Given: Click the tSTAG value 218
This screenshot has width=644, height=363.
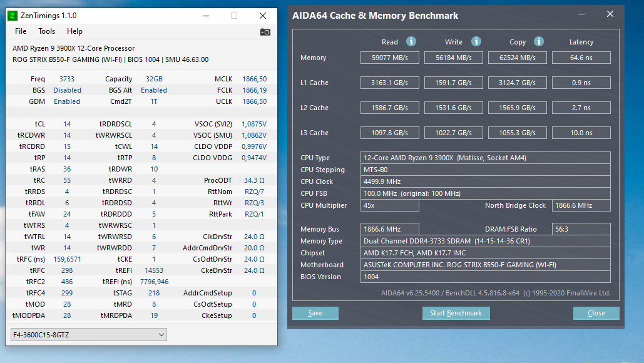Looking at the screenshot, I should 154,293.
